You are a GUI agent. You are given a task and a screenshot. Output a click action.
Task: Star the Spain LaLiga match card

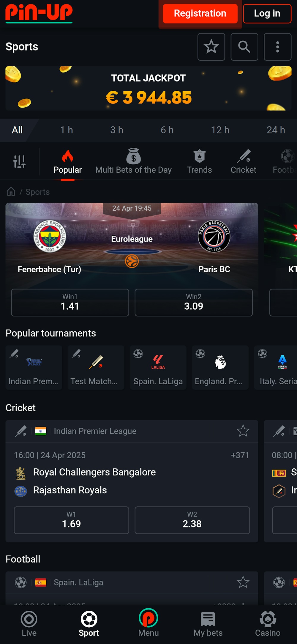point(243,582)
